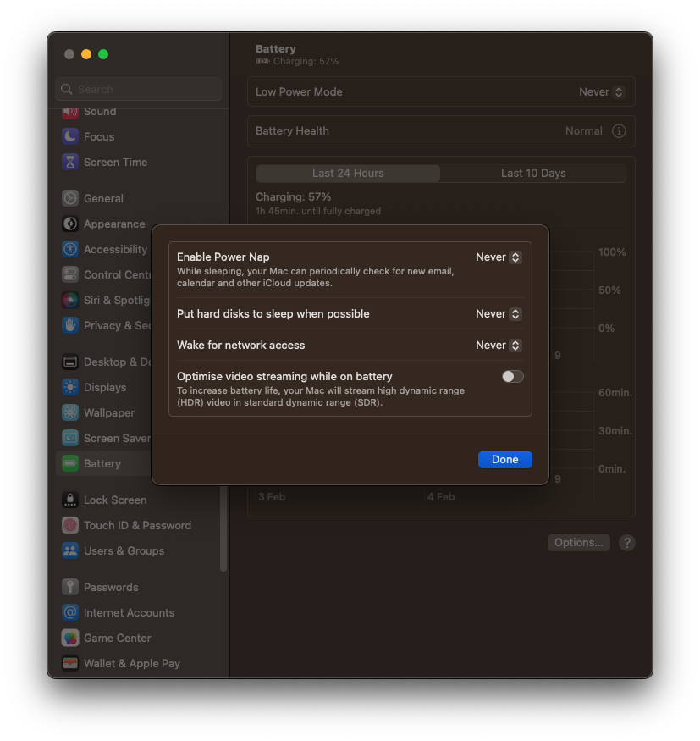Toggle Optimise video streaming while on battery

[512, 376]
